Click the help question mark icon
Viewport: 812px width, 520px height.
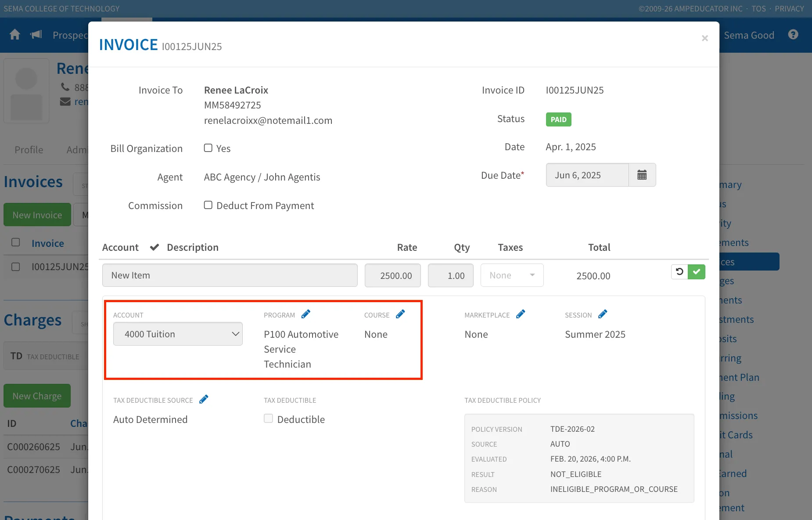coord(793,35)
